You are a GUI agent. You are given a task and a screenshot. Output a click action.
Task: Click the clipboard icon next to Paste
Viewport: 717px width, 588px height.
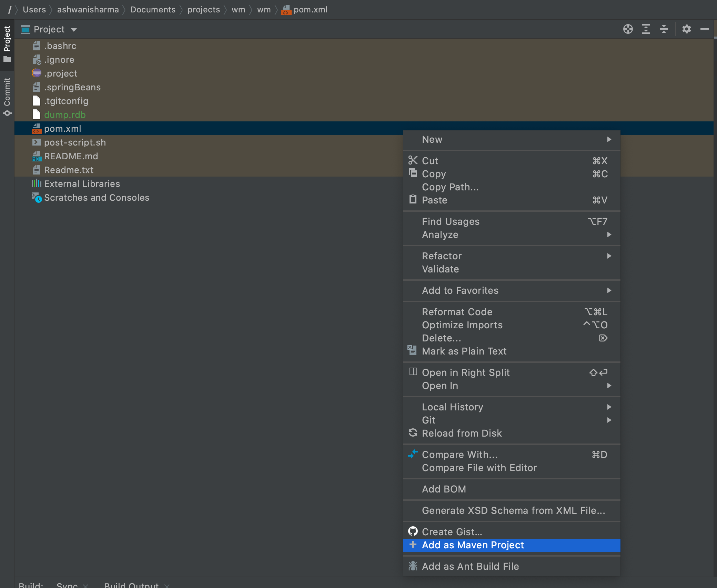pyautogui.click(x=413, y=200)
